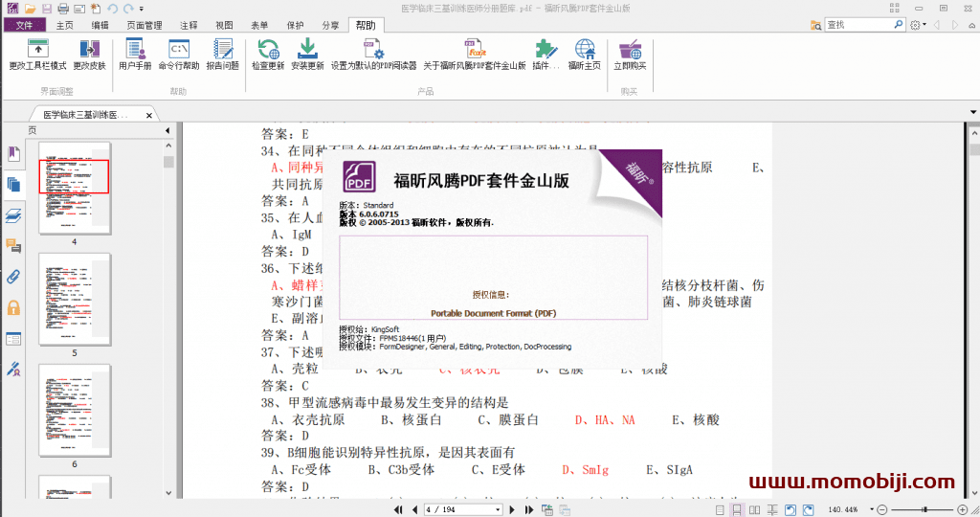The image size is (980, 517).
Task: Go to previous page button
Action: [x=414, y=509]
